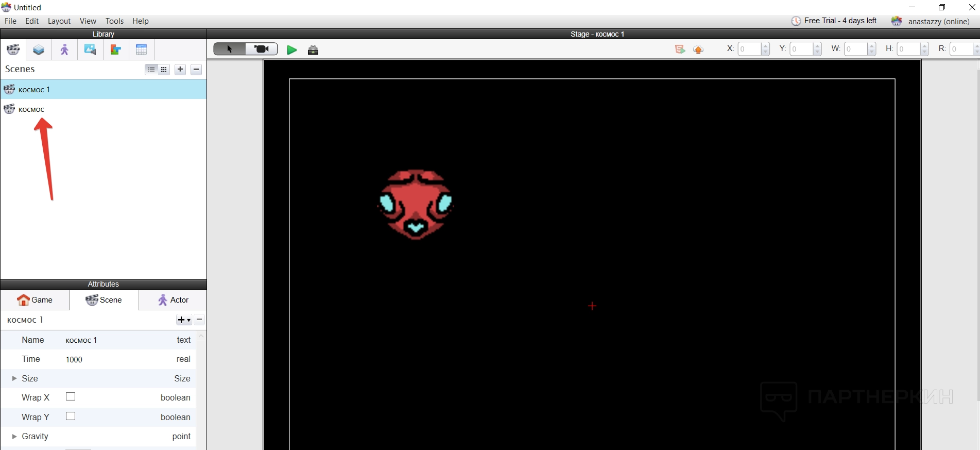Open the publish toolbox icon
The height and width of the screenshot is (450, 980).
point(313,50)
